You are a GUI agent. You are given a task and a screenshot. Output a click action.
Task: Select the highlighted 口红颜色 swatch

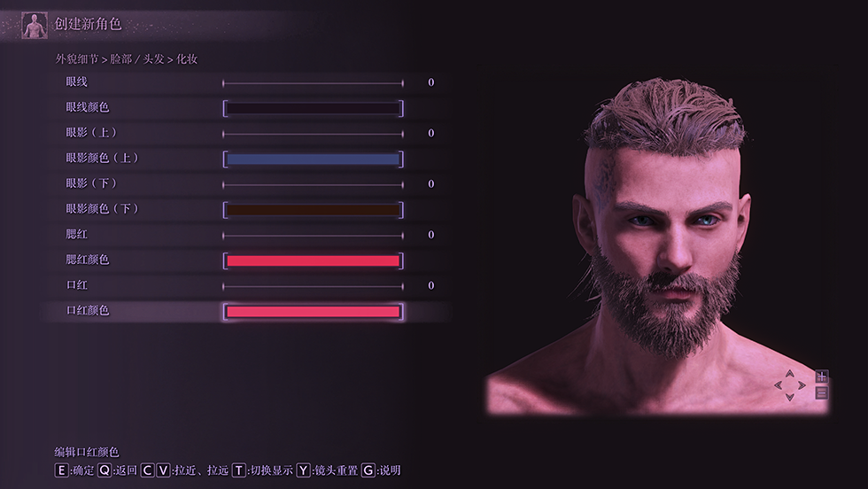tap(314, 312)
